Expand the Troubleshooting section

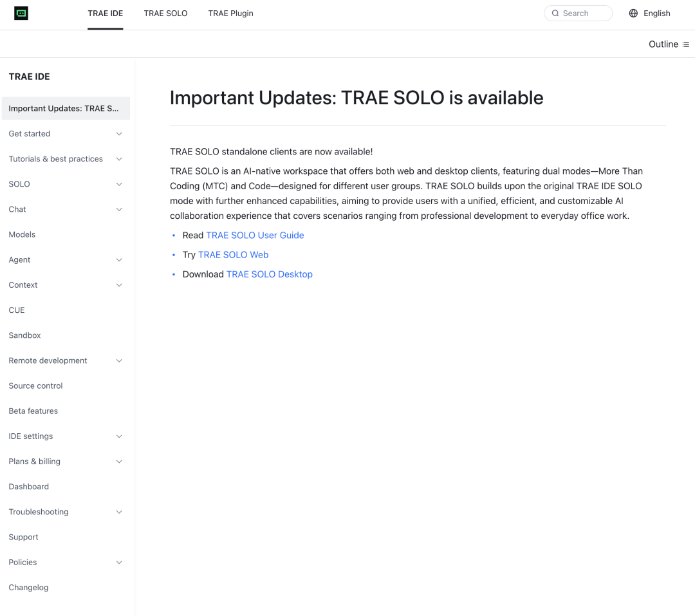coord(119,512)
